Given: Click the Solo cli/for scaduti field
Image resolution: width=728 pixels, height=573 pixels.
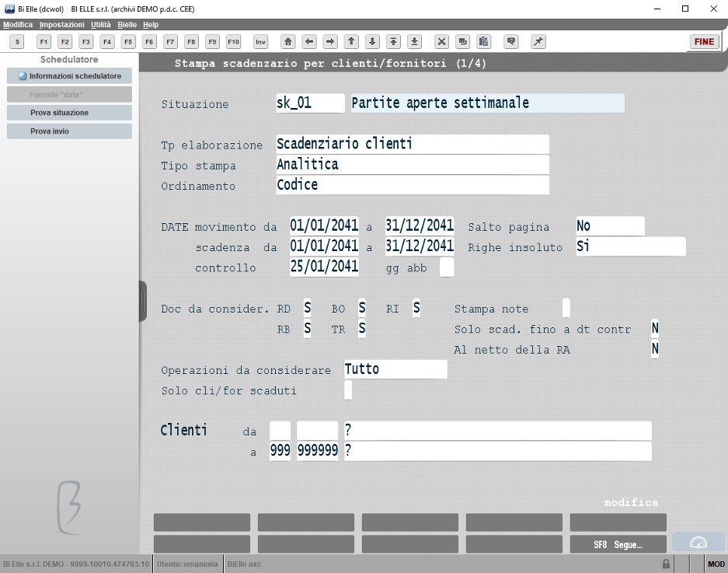Looking at the screenshot, I should [348, 390].
